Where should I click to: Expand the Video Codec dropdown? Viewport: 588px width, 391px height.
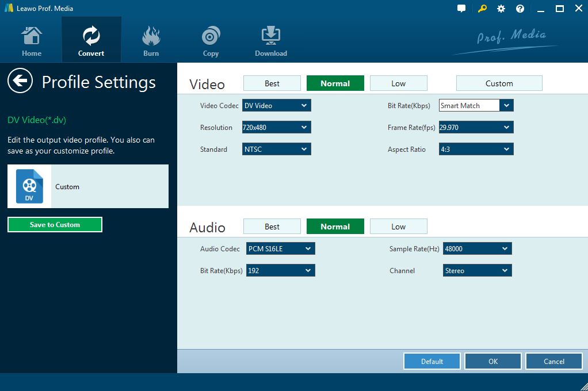[x=277, y=106]
